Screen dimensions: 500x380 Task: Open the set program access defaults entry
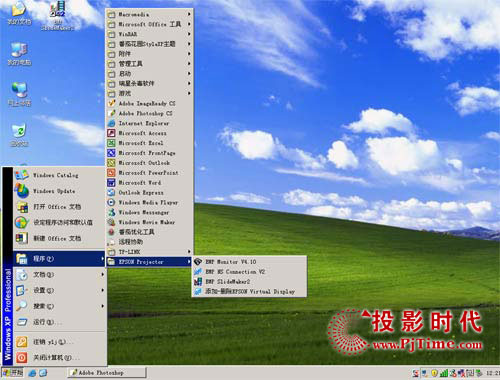coord(59,222)
